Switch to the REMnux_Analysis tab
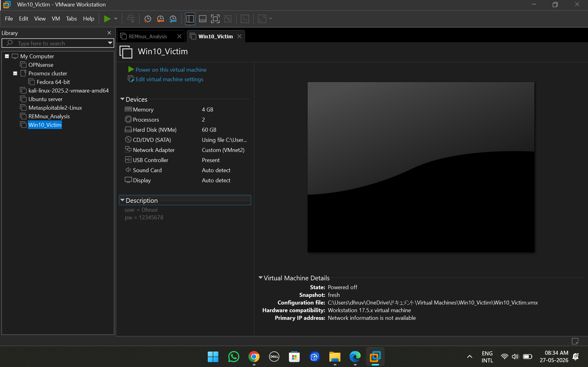The image size is (588, 367). 148,36
